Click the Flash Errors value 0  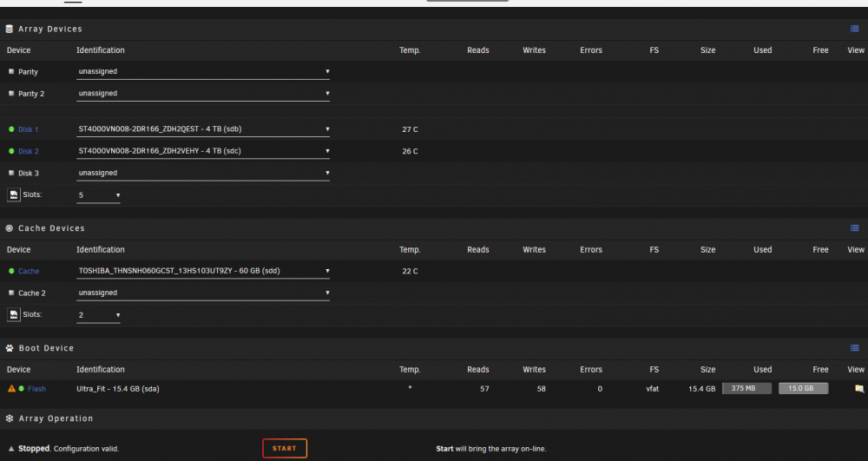(x=600, y=389)
